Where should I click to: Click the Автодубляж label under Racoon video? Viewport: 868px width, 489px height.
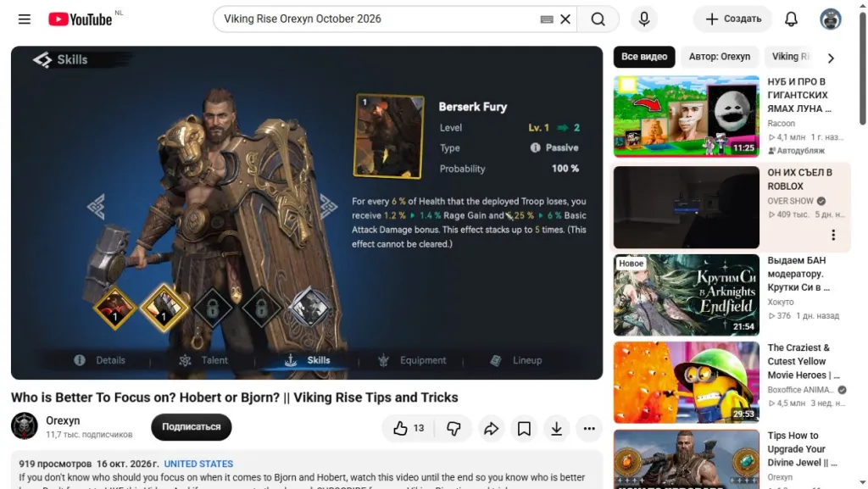coord(796,151)
